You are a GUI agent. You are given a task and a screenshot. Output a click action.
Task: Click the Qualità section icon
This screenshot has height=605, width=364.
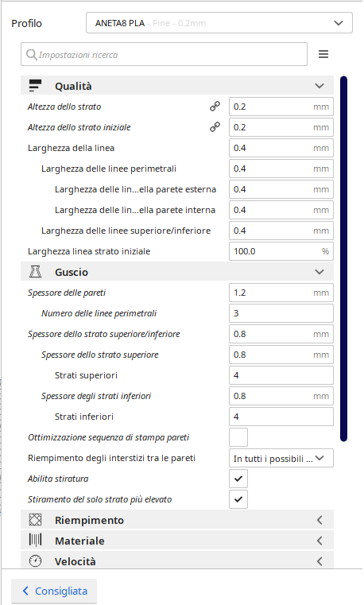[x=36, y=86]
